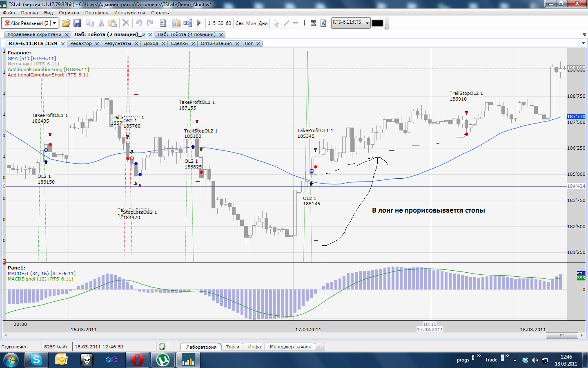Save the script with the floppy disk icon
588x368 pixels.
(x=77, y=23)
